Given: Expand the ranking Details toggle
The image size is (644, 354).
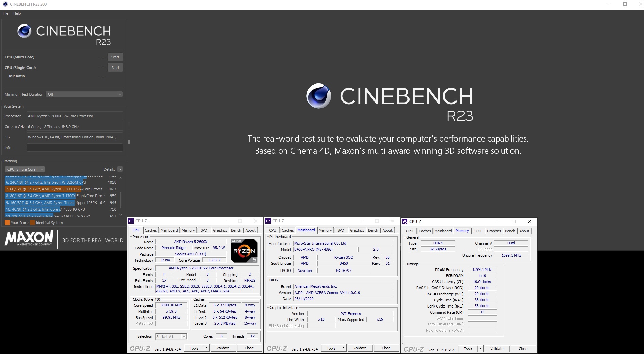Looking at the screenshot, I should 120,169.
